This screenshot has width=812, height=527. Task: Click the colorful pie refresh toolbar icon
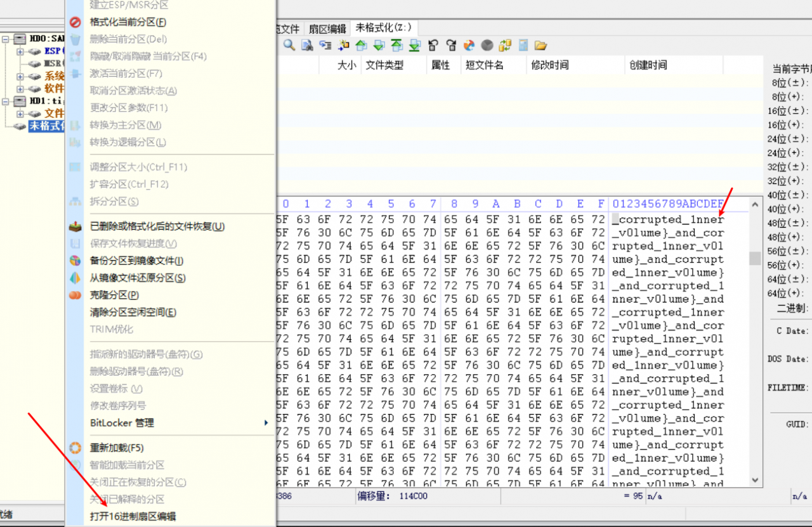(469, 45)
